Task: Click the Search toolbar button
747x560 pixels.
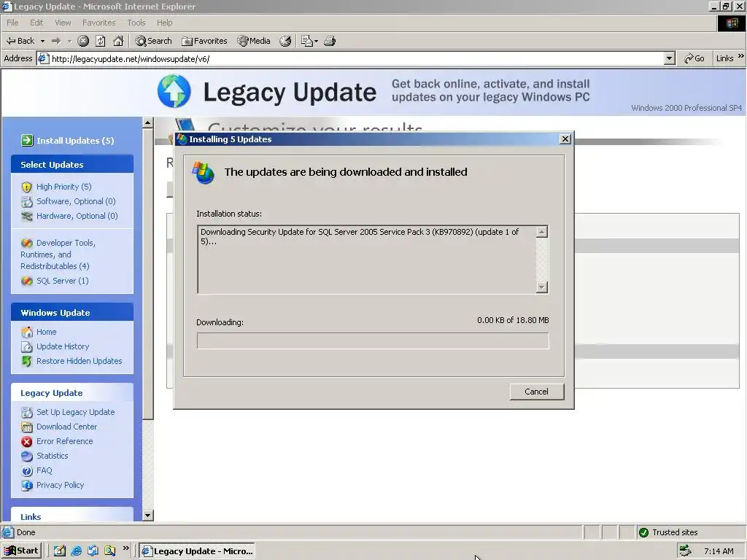Action: (153, 41)
